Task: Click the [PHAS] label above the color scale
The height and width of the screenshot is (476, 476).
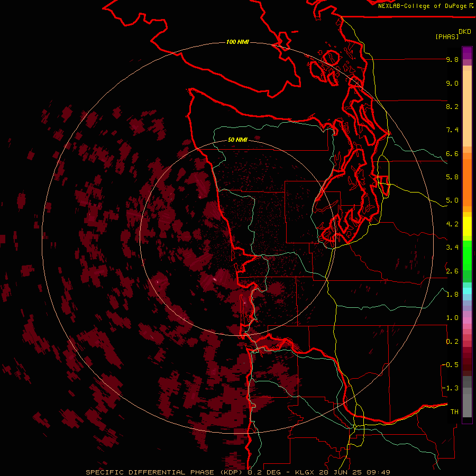Action: 447,36
